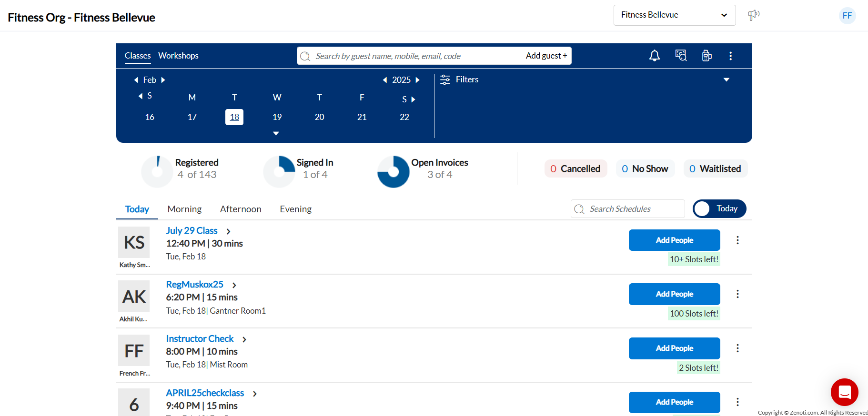
Task: Open the Fitness Bellevue center dropdown
Action: [675, 15]
